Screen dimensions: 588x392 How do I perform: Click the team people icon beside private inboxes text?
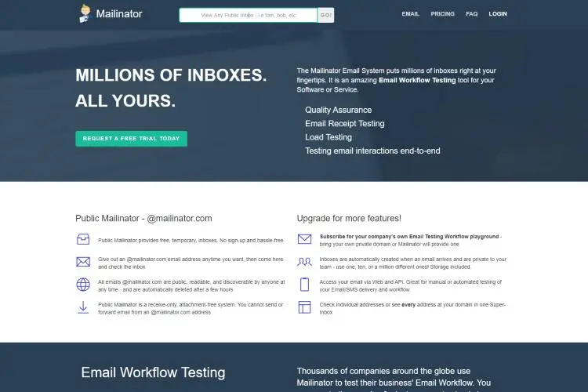(304, 262)
